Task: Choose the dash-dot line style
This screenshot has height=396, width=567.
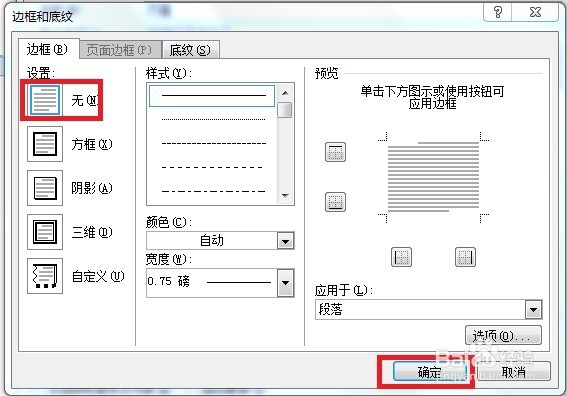Action: [213, 191]
